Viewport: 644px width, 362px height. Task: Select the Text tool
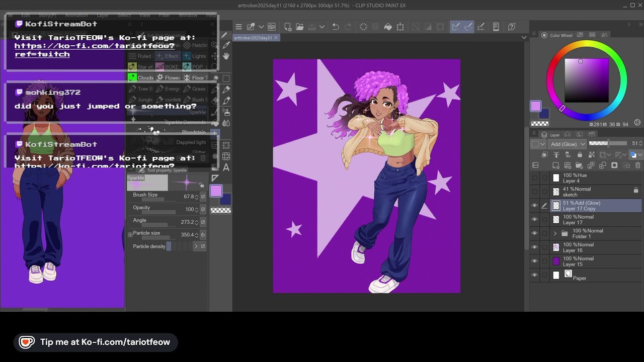pyautogui.click(x=226, y=167)
